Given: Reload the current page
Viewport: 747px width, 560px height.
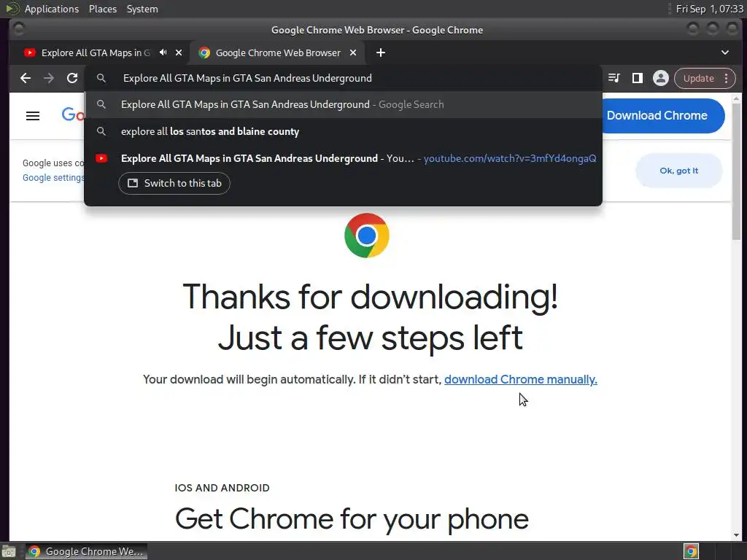Looking at the screenshot, I should (x=72, y=78).
